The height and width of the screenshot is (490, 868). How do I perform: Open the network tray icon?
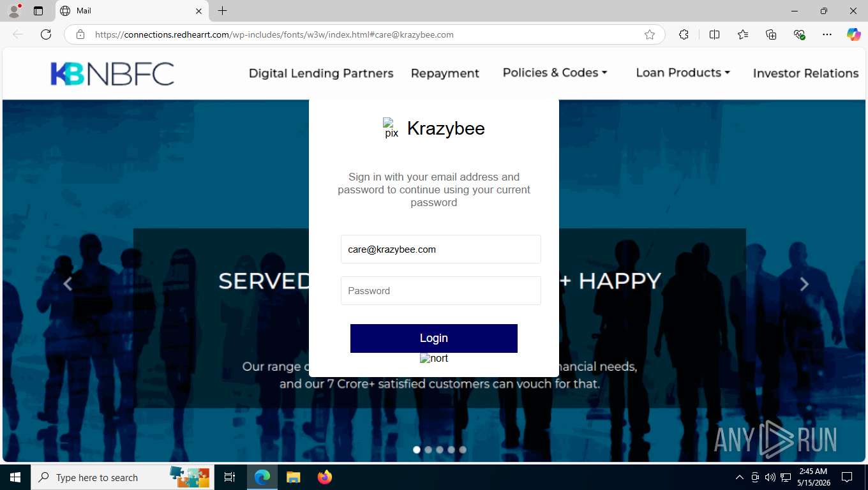[786, 477]
